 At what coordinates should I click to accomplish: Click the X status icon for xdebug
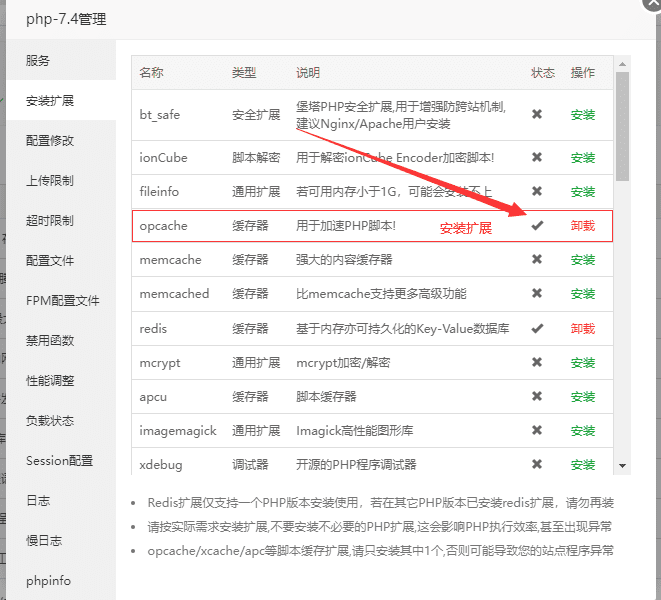537,464
